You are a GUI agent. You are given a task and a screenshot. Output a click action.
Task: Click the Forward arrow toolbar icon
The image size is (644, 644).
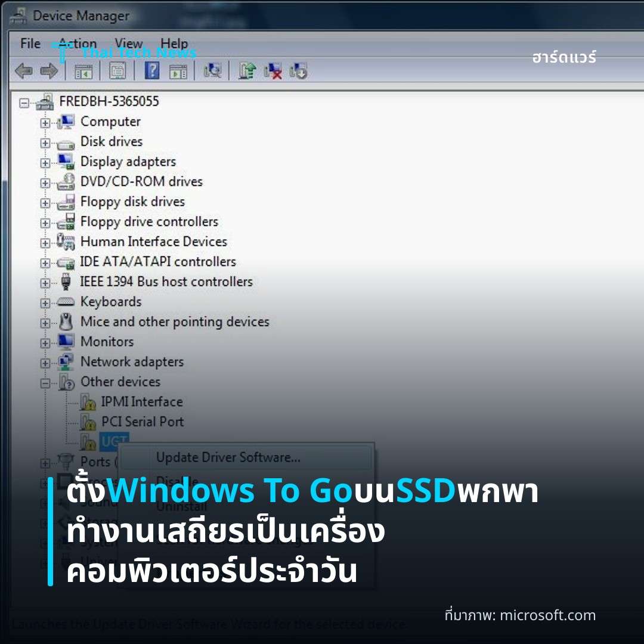(x=49, y=70)
